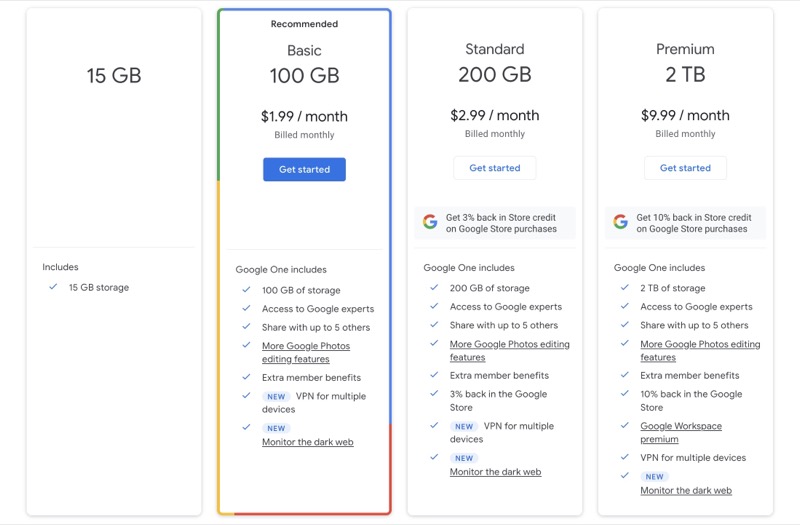
Task: Click the Google logo beside 10% Store credit
Action: coord(620,222)
